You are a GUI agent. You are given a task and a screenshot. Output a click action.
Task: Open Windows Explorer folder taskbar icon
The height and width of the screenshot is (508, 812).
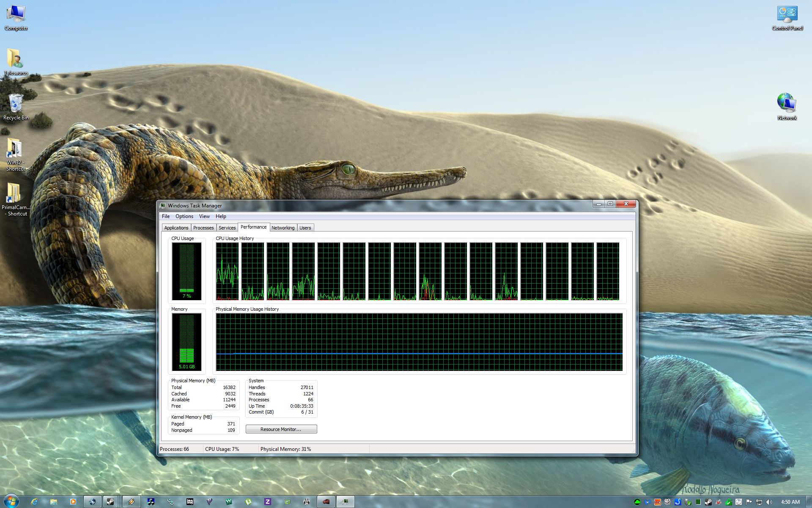(54, 502)
